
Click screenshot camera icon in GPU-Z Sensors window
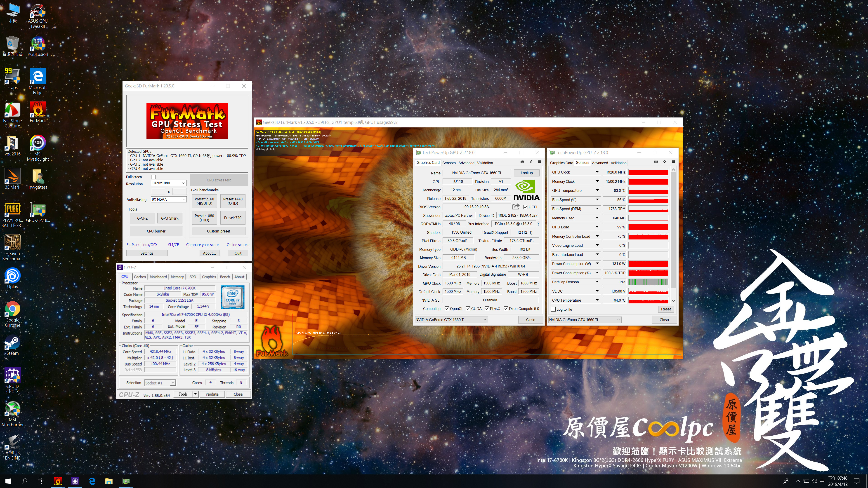click(656, 162)
